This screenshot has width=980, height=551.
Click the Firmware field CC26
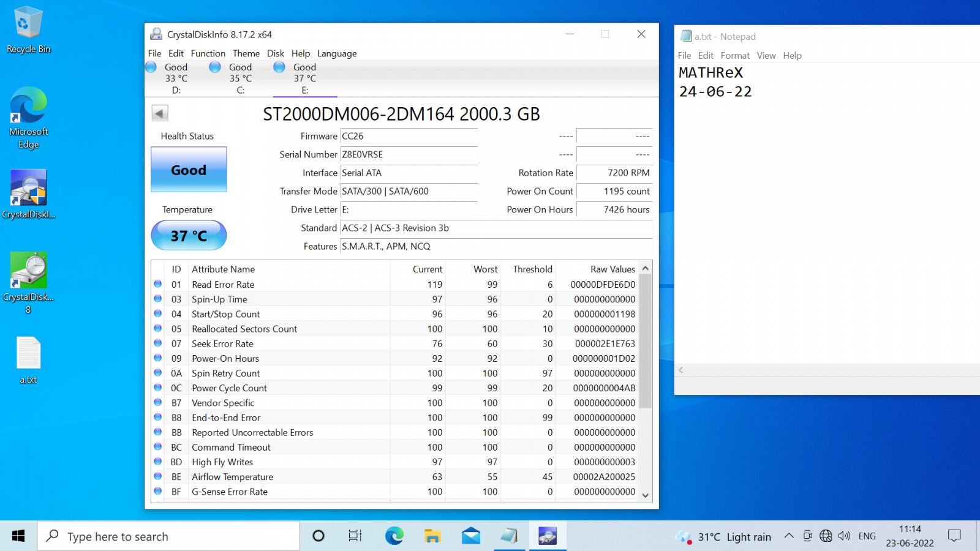[409, 136]
